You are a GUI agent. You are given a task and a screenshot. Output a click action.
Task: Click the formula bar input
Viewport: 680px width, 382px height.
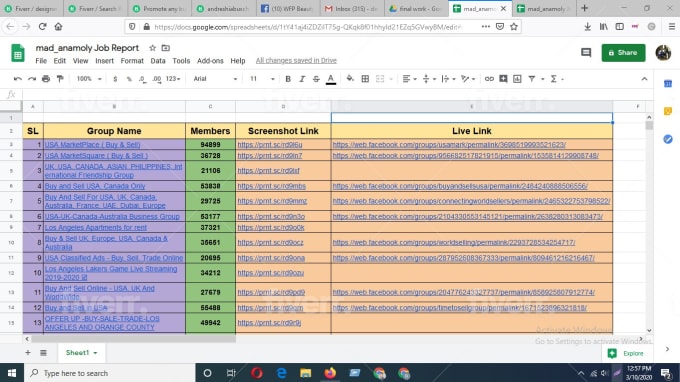click(x=337, y=94)
